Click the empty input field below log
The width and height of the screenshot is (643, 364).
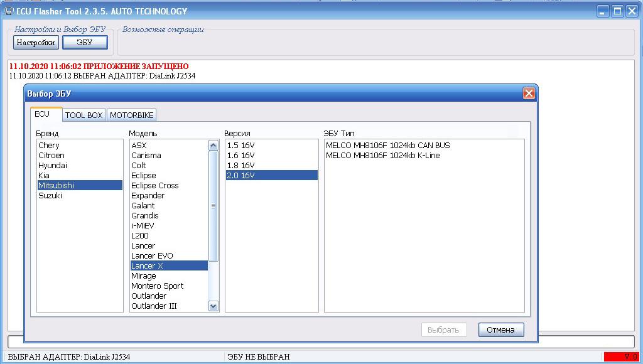click(321, 341)
